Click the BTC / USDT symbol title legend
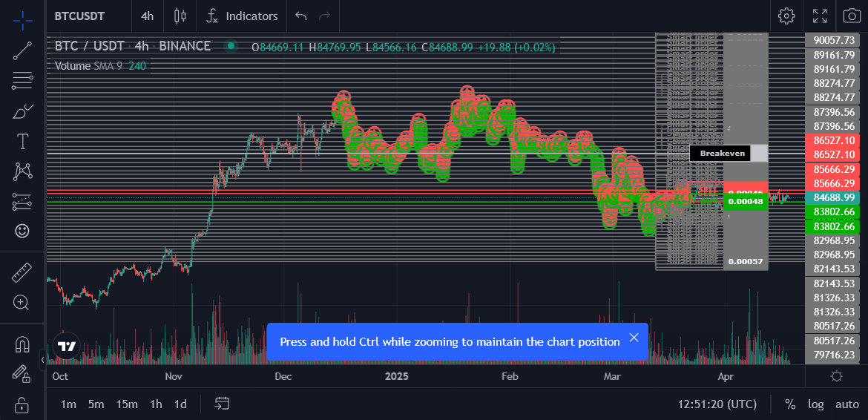 click(133, 46)
